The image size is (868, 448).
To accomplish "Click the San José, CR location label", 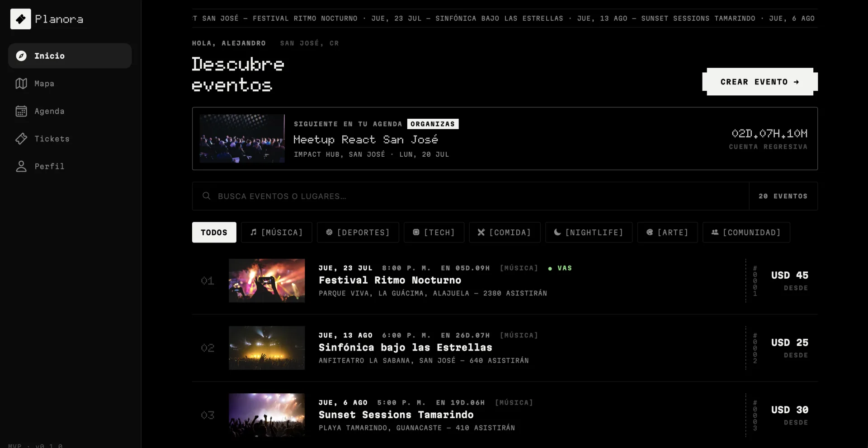I will click(310, 43).
